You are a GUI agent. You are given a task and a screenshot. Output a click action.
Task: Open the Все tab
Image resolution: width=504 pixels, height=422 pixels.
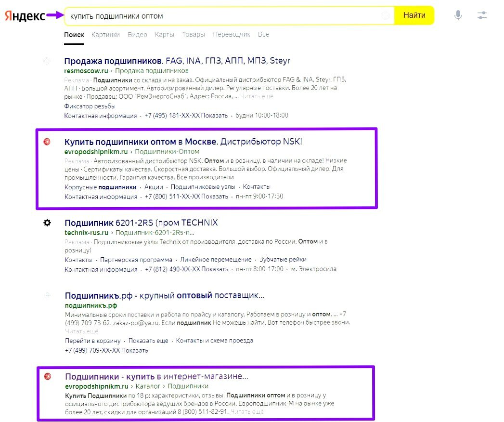coord(263,34)
